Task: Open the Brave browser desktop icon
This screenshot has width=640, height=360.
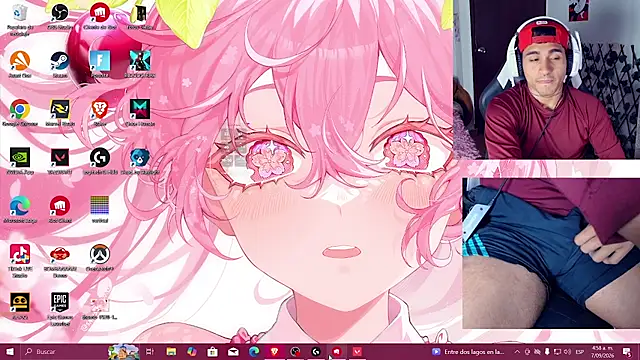Action: tap(100, 113)
